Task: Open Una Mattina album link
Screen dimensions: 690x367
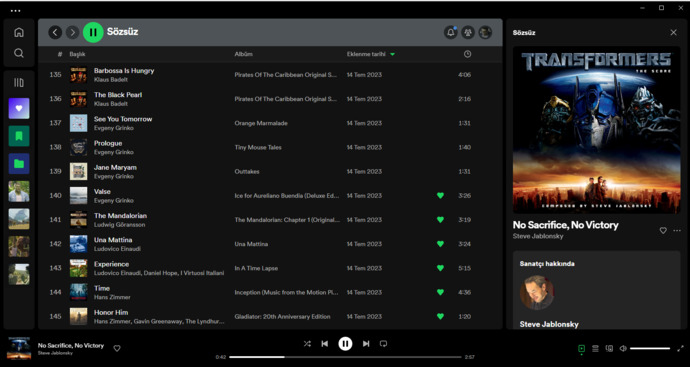Action: click(251, 244)
